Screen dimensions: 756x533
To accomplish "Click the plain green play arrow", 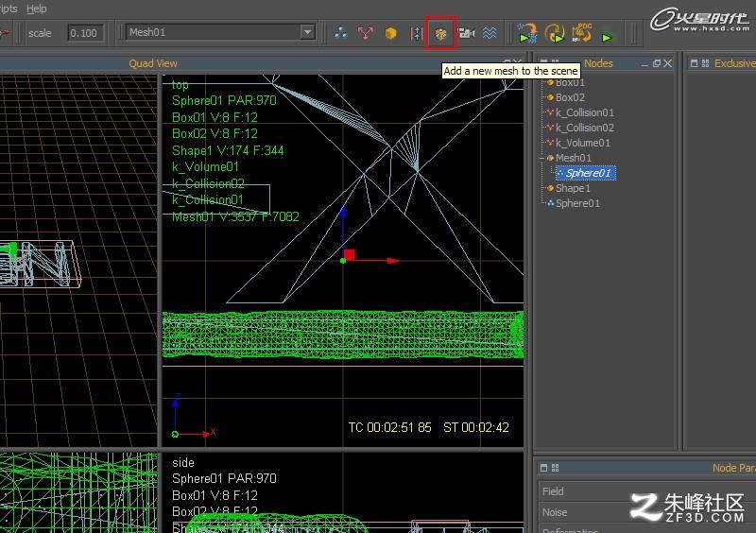I will coord(607,37).
